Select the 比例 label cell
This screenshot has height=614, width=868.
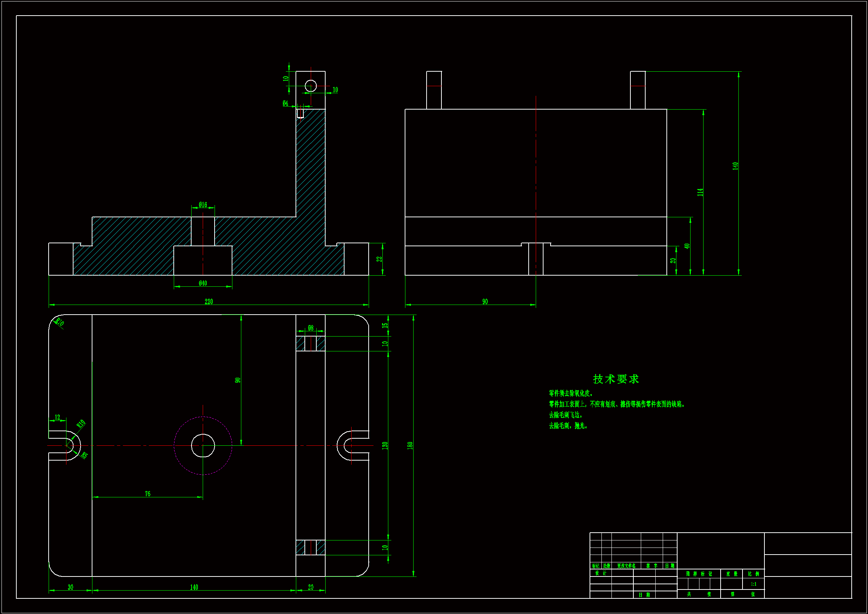click(x=753, y=574)
